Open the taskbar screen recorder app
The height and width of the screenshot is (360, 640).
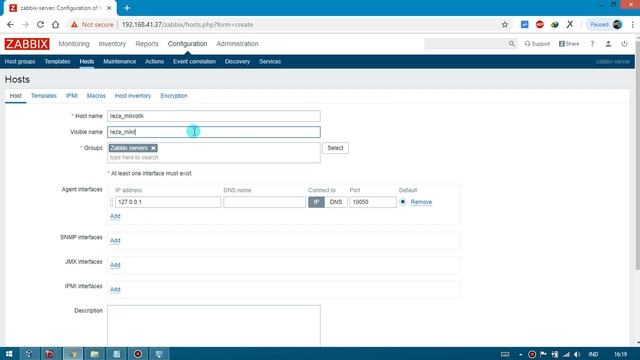[138, 354]
